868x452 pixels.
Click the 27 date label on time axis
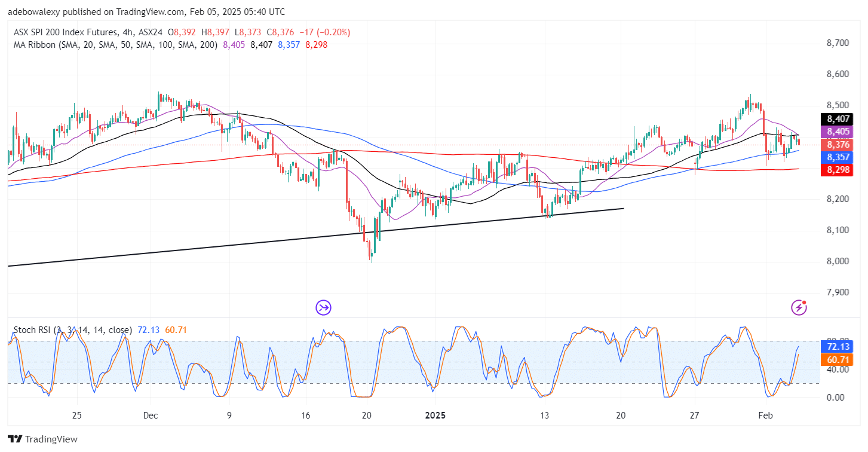point(694,416)
